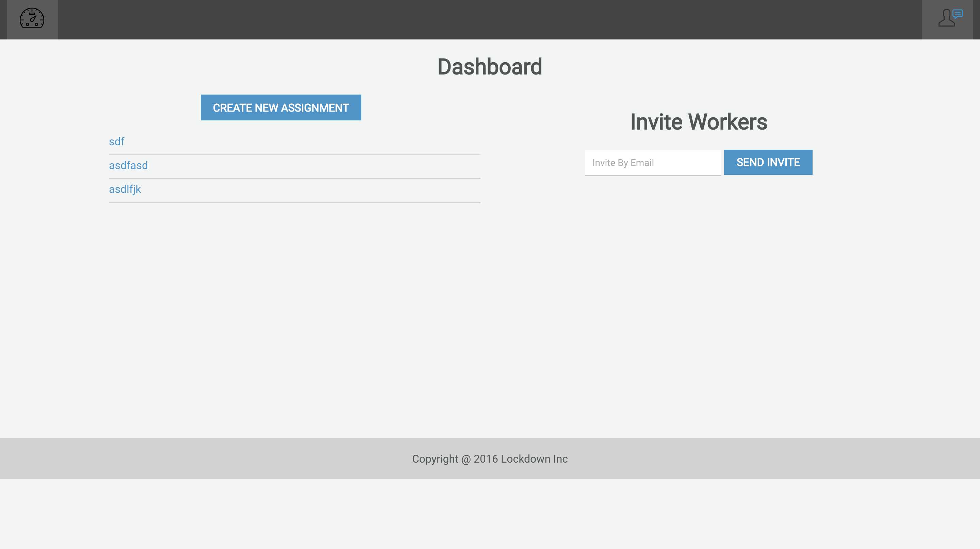The image size is (980, 549).
Task: Click the Invite Workers heading
Action: [699, 122]
